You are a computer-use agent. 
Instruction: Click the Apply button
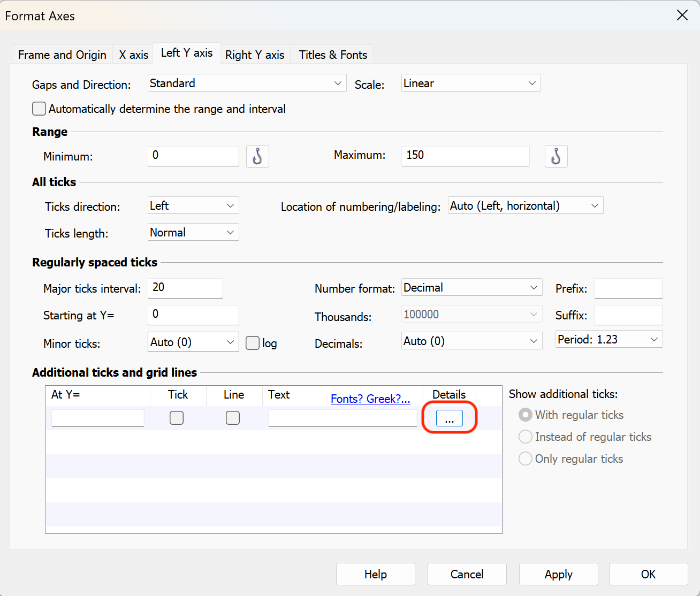(x=558, y=574)
